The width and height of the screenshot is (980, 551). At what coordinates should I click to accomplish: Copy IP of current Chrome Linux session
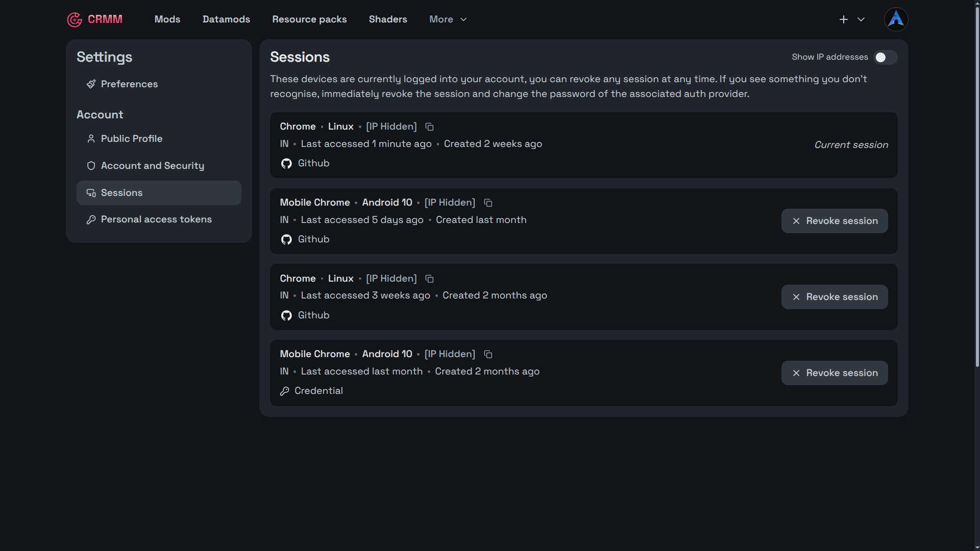(x=429, y=127)
